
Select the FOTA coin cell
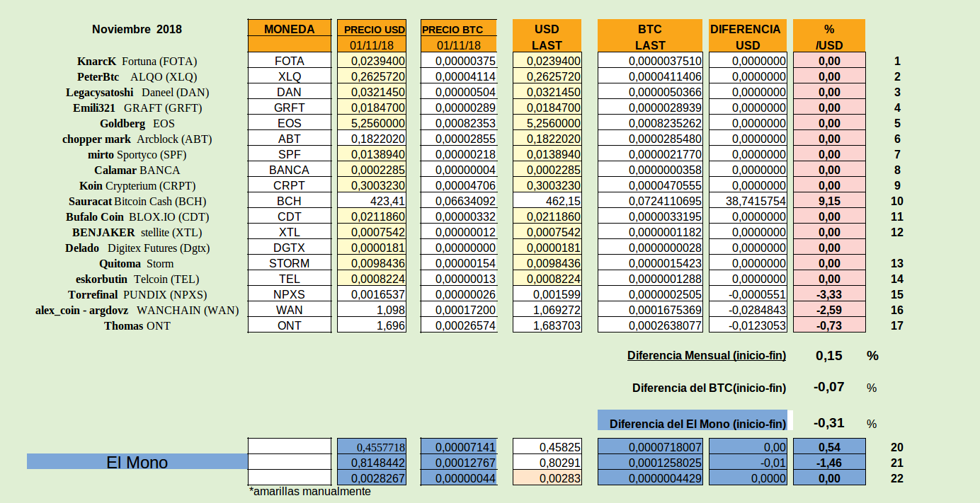[290, 61]
